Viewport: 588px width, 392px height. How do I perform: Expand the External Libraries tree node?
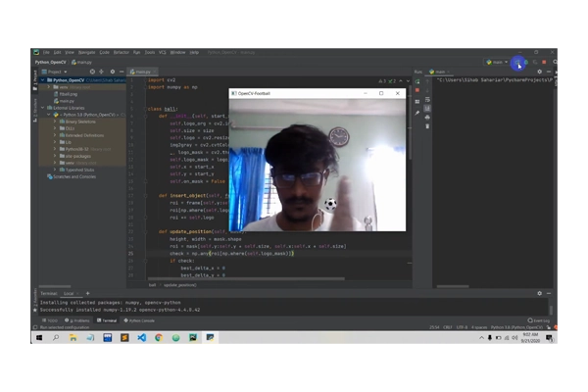point(44,107)
